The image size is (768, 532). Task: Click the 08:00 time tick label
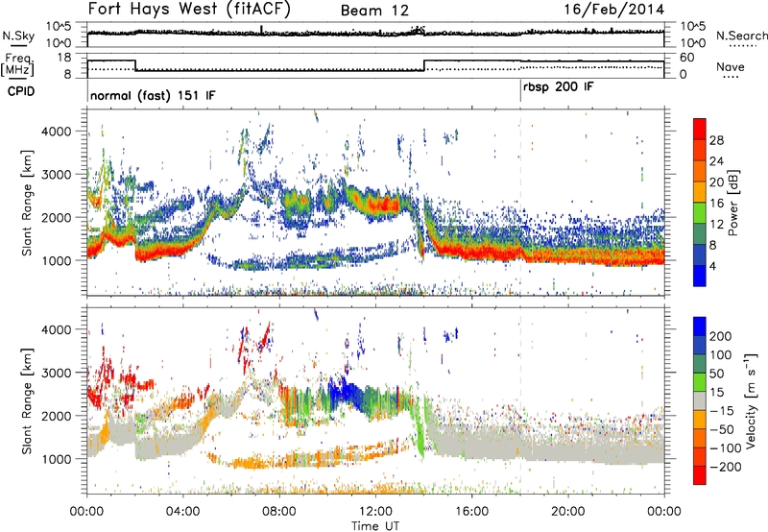click(279, 512)
